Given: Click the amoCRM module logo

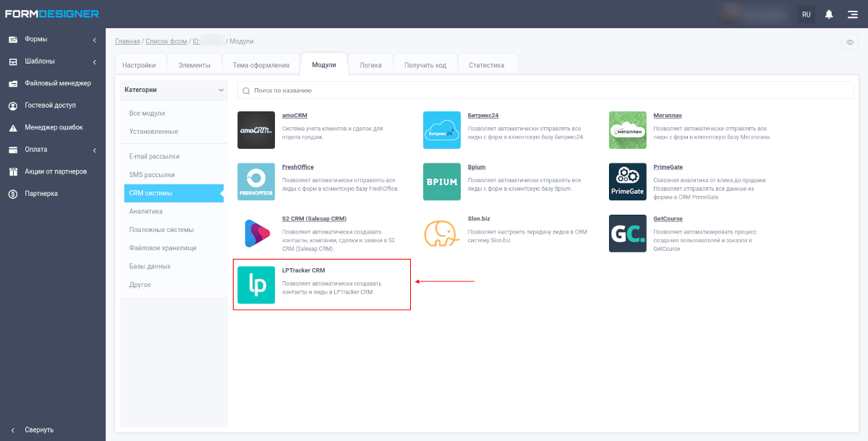Looking at the screenshot, I should point(256,130).
